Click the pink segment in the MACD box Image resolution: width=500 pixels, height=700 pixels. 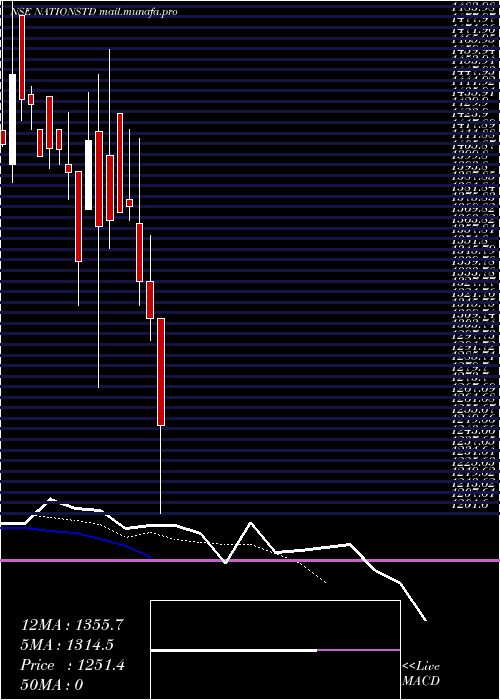(358, 650)
